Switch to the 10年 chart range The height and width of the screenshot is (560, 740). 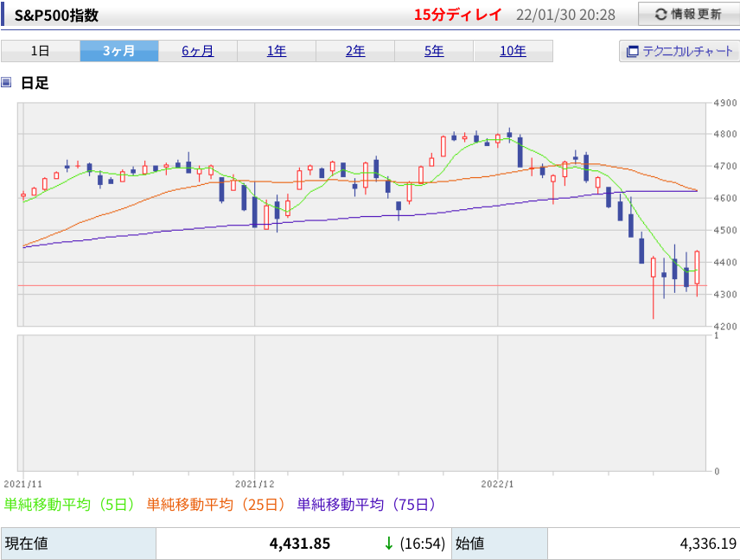pos(513,51)
